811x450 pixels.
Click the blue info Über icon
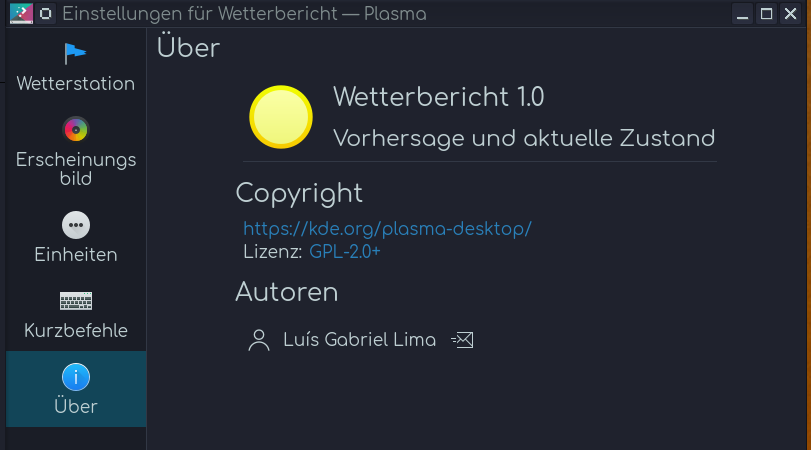point(76,377)
